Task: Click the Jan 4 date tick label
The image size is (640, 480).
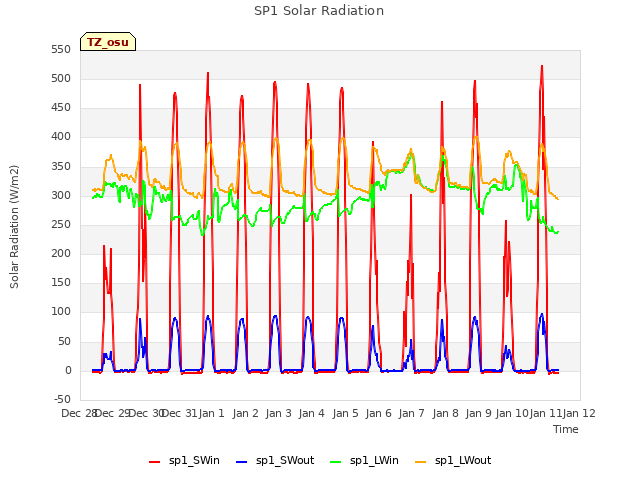Action: click(x=311, y=413)
